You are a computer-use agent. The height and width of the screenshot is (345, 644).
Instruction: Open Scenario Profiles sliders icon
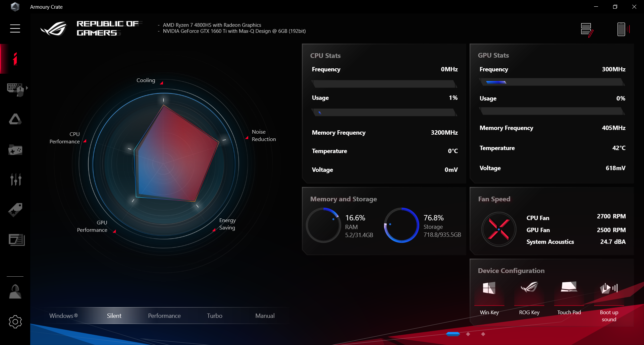click(15, 180)
